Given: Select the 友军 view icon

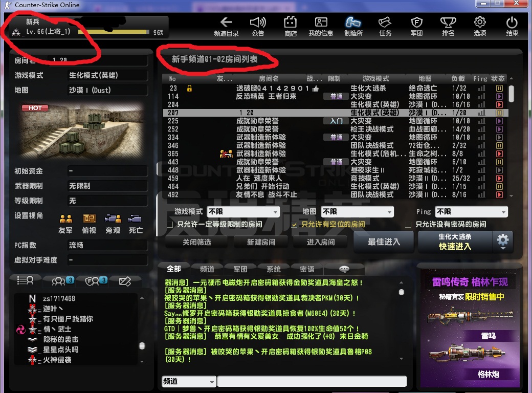Looking at the screenshot, I should pyautogui.click(x=66, y=219).
